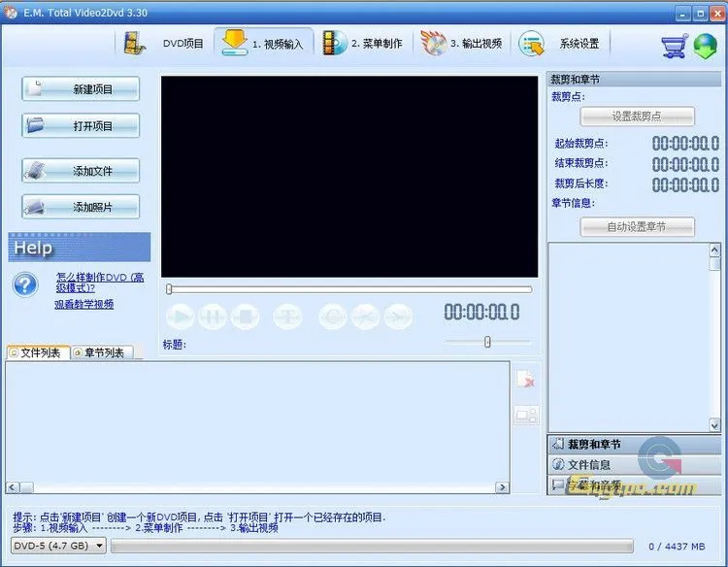
Task: Expand the 文件信息 accordion section
Action: tap(634, 464)
